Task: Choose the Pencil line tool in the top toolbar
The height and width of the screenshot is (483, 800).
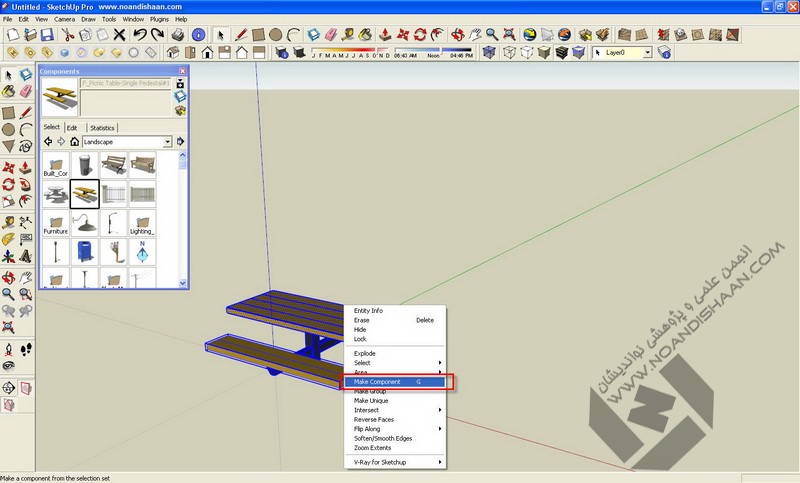Action: pos(240,35)
